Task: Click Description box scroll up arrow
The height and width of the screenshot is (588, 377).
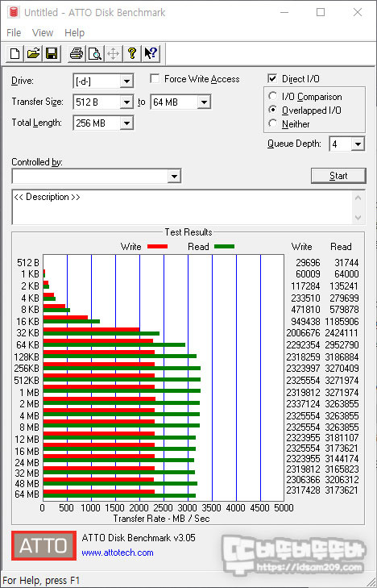Action: pyautogui.click(x=358, y=198)
